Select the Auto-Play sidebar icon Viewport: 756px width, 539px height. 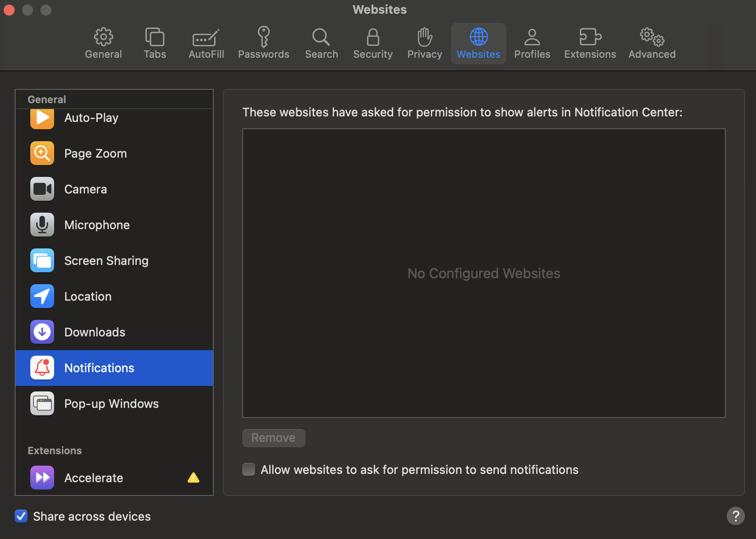click(x=42, y=118)
